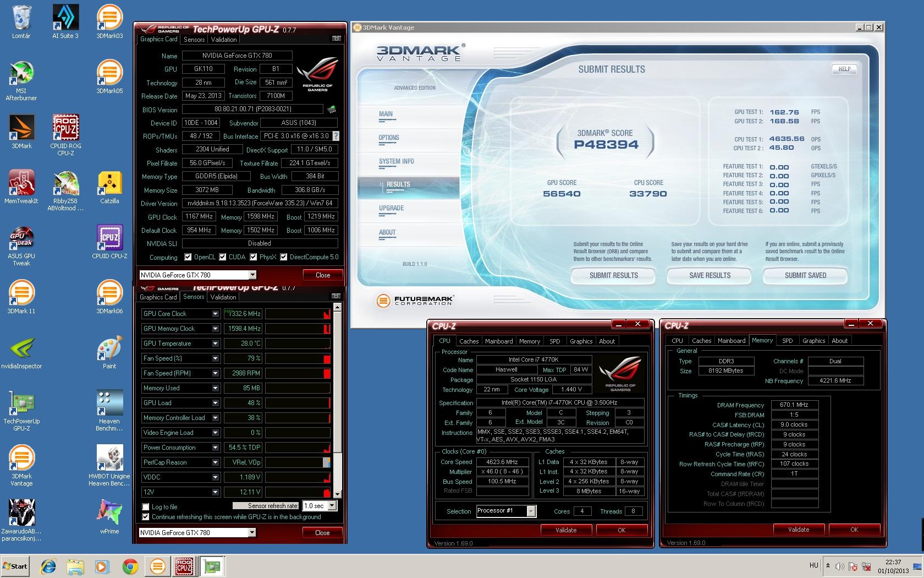924x578 pixels.
Task: Open 3DMark Vantage desktop shortcut
Action: tap(21, 466)
